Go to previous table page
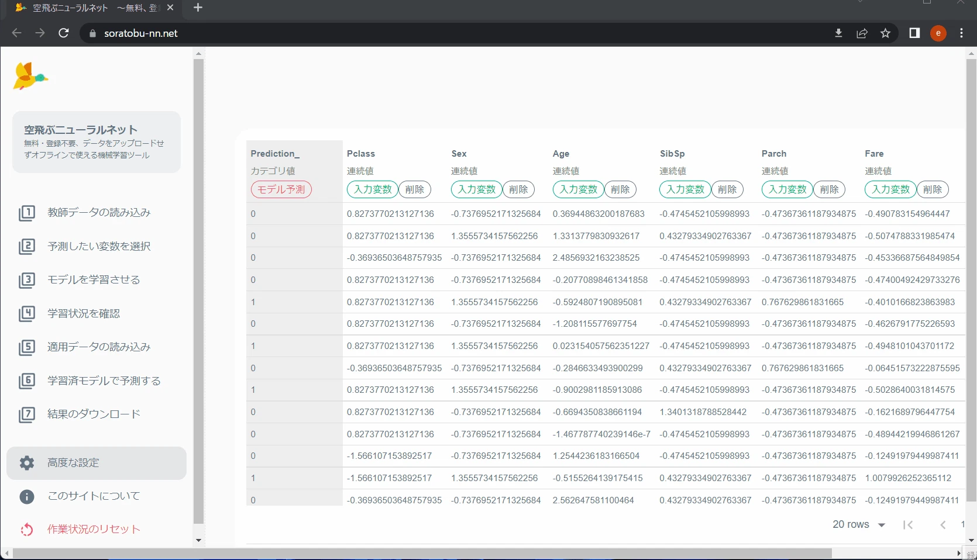The height and width of the screenshot is (560, 977). 943,525
